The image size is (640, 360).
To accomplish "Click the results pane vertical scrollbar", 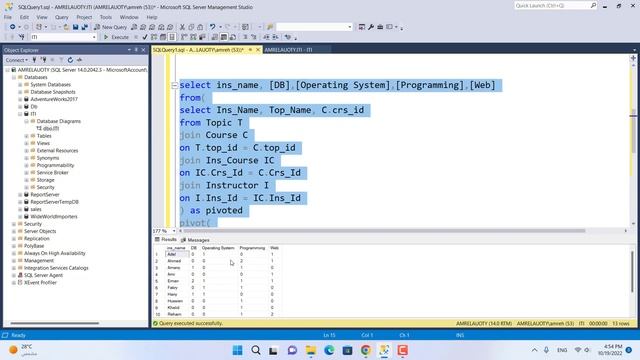I will click(x=632, y=272).
